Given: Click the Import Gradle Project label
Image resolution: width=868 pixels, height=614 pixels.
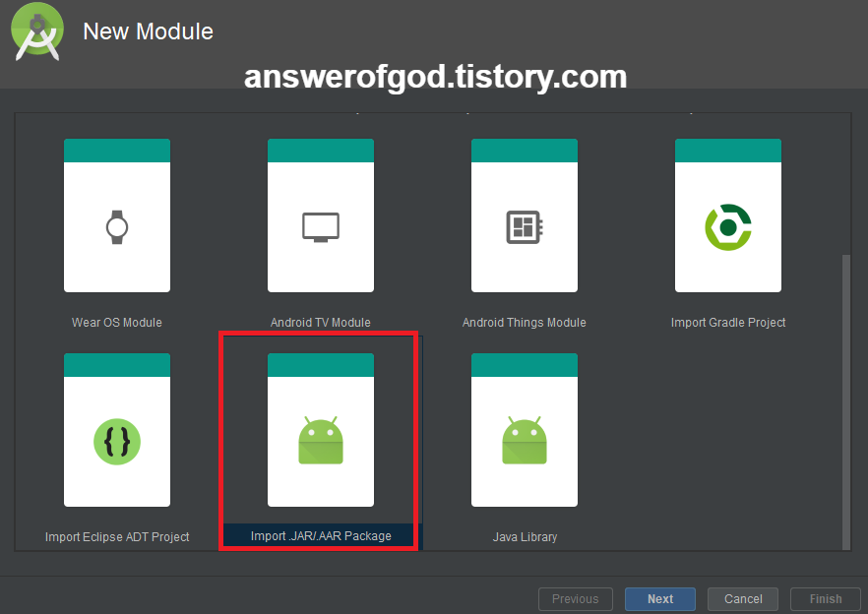Looking at the screenshot, I should (728, 322).
